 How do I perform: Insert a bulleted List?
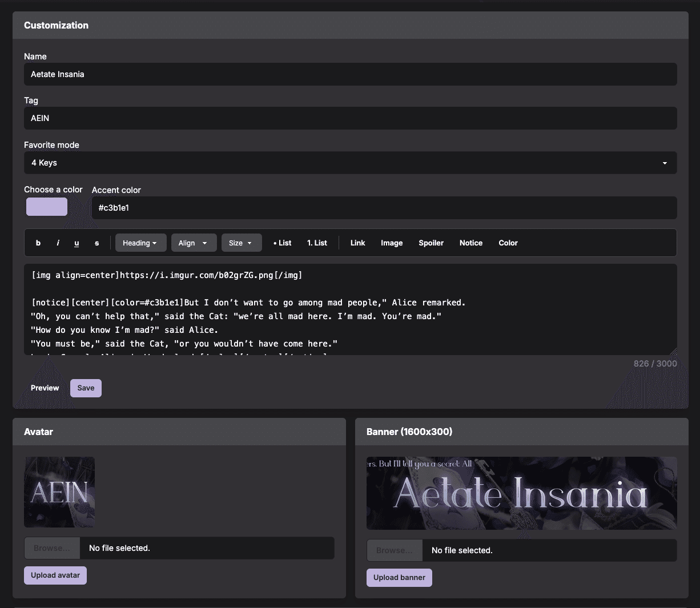pyautogui.click(x=282, y=243)
